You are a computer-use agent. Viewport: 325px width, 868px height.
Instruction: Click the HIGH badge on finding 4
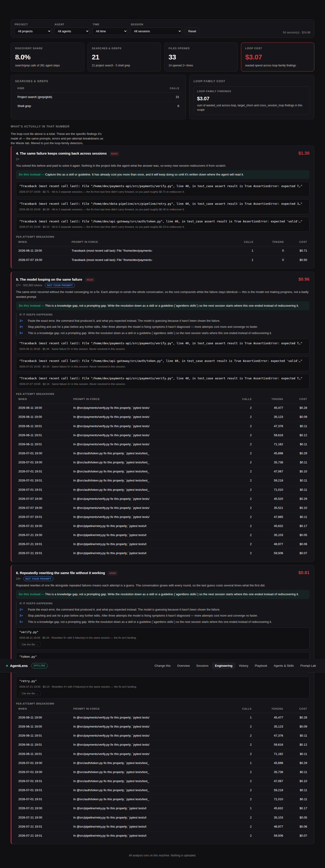(114, 154)
